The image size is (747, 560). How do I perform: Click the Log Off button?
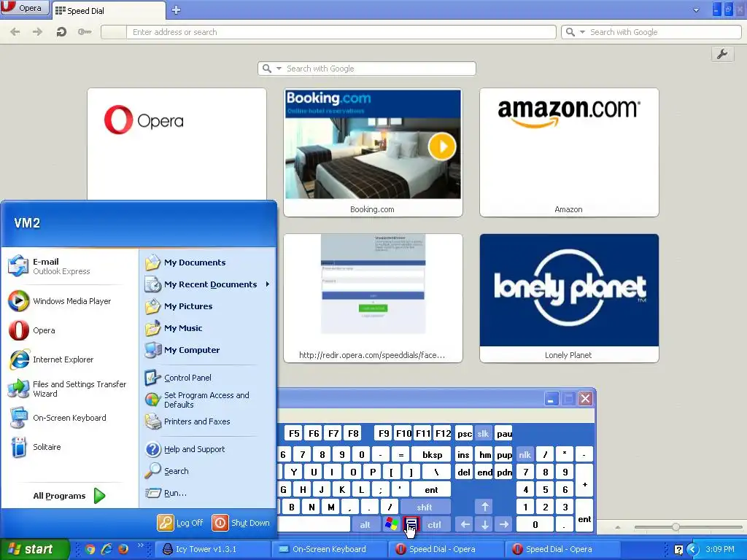click(x=181, y=523)
